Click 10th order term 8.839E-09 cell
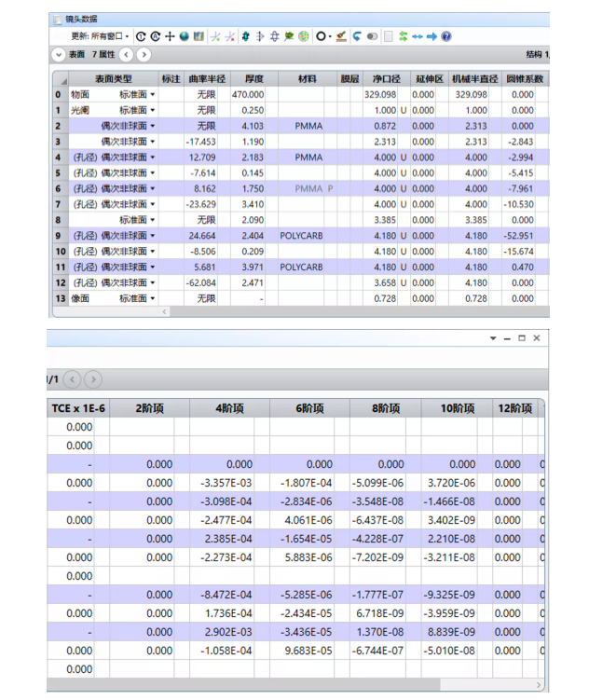This screenshot has height=700, width=589. click(451, 633)
